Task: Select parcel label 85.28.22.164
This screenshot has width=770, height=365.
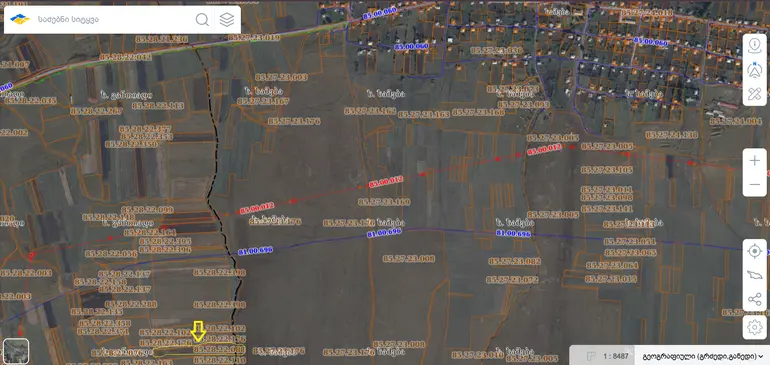Action: tap(150, 232)
